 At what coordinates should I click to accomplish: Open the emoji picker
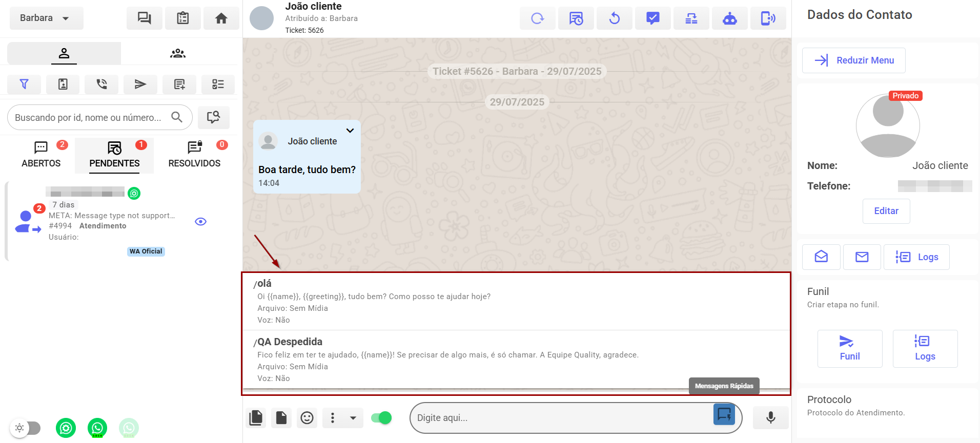pyautogui.click(x=307, y=418)
